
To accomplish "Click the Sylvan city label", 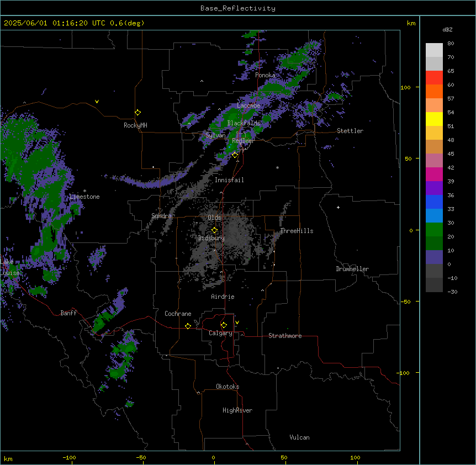I will 215,135.
